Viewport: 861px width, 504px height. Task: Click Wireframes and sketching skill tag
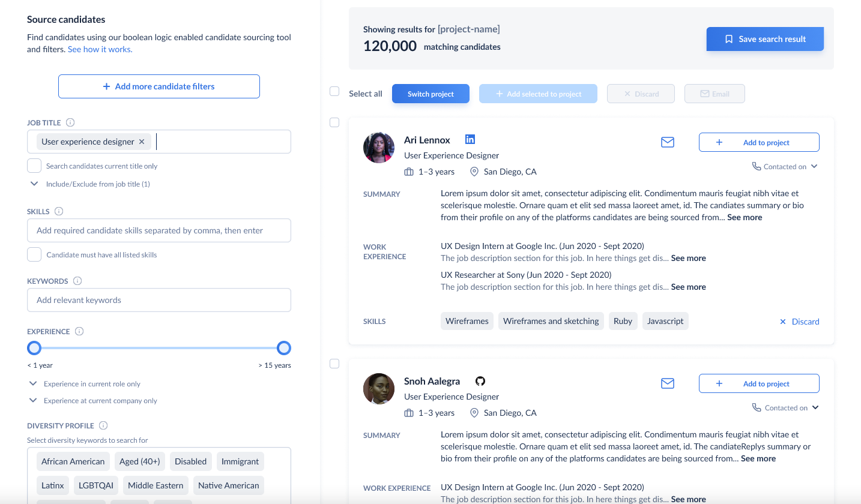click(551, 321)
